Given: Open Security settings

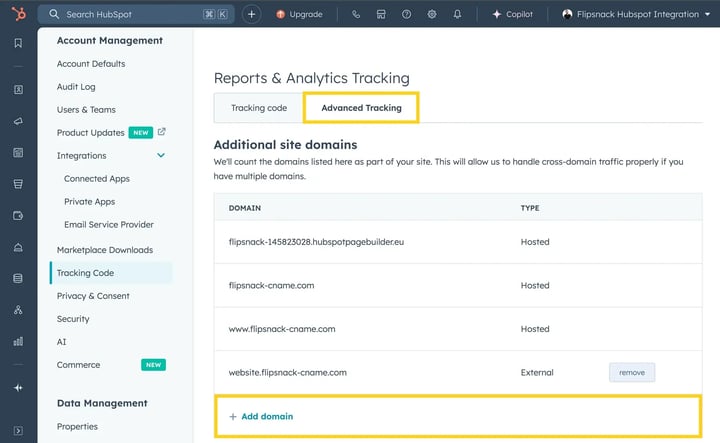Looking at the screenshot, I should (73, 319).
